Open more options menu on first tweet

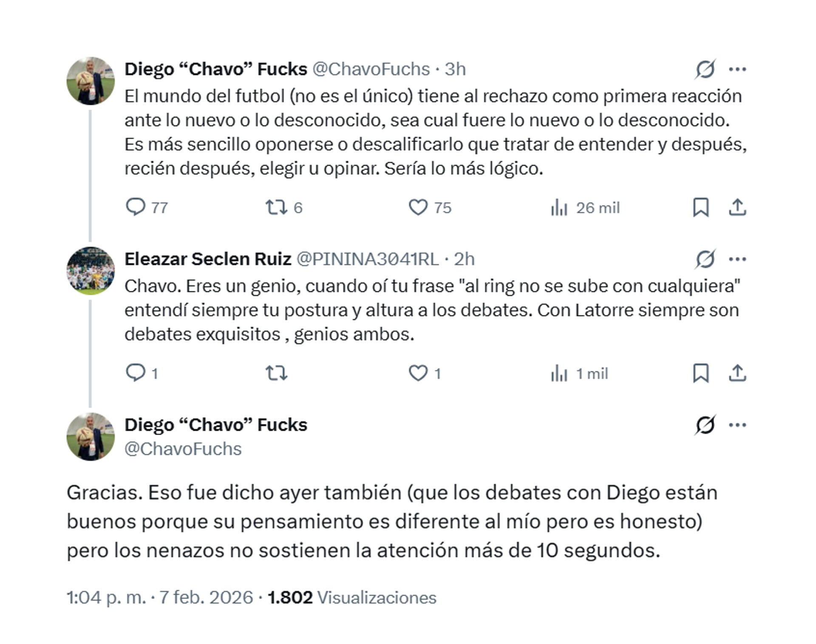(x=737, y=69)
